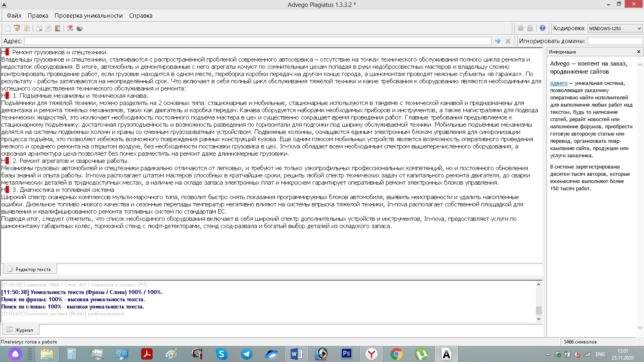
Task: Open the Файл menu
Action: [x=14, y=16]
